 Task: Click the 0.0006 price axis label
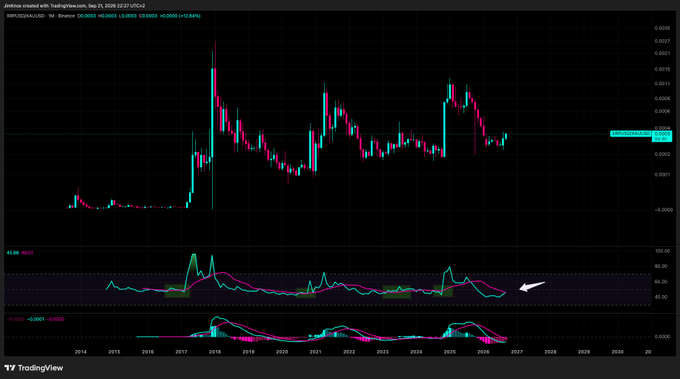point(662,111)
